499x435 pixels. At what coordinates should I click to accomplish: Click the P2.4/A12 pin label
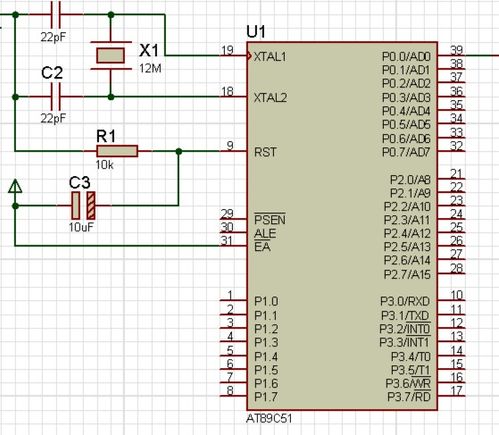pos(407,234)
